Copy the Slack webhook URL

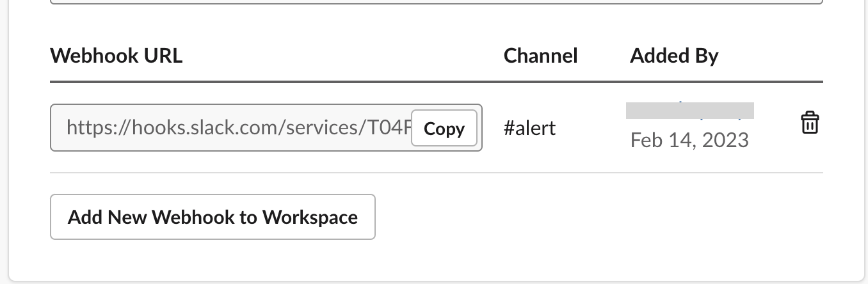click(x=444, y=129)
